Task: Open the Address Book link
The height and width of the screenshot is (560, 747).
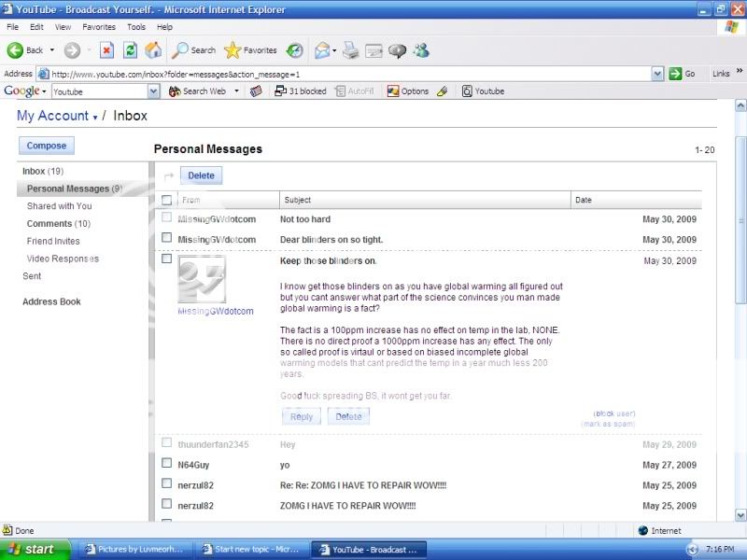Action: coord(51,301)
